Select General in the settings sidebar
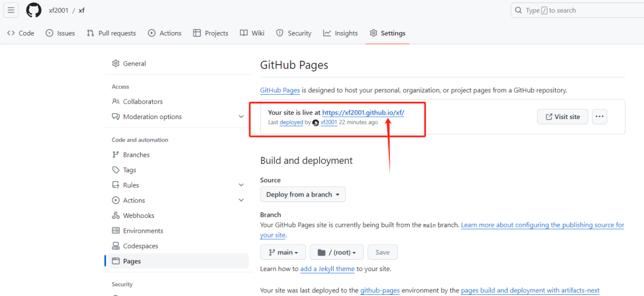The height and width of the screenshot is (296, 644). pyautogui.click(x=179, y=64)
